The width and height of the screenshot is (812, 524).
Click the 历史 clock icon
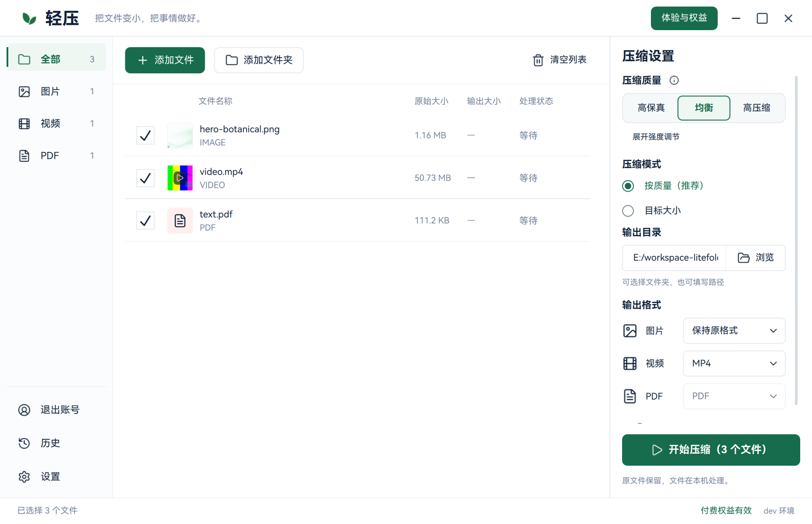24,443
